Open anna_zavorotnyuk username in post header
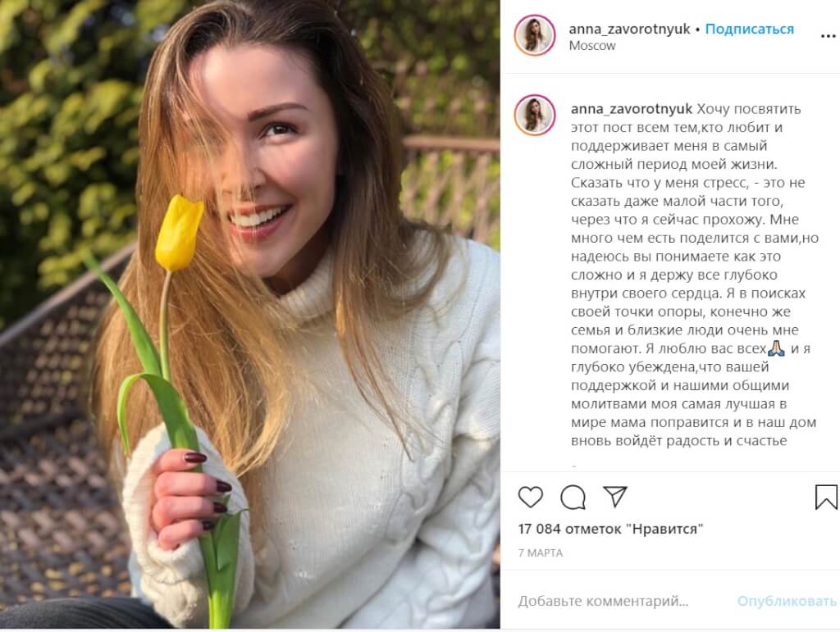The width and height of the screenshot is (840, 632). pyautogui.click(x=629, y=29)
